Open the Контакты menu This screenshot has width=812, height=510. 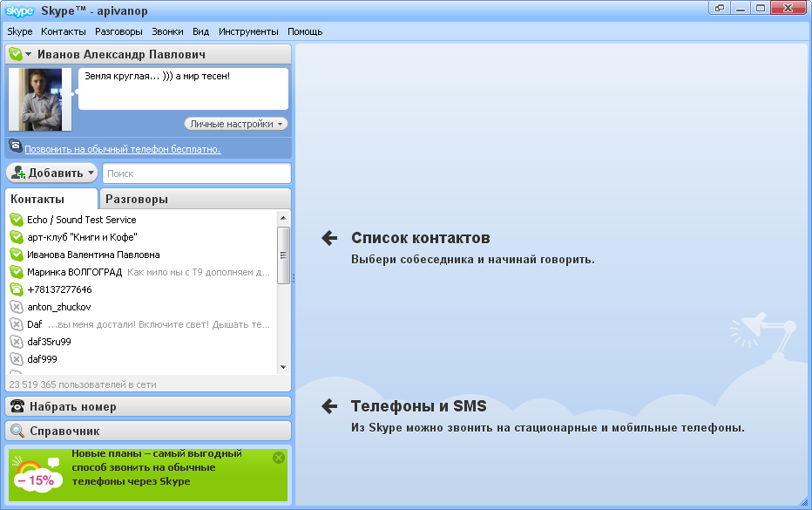pos(64,31)
